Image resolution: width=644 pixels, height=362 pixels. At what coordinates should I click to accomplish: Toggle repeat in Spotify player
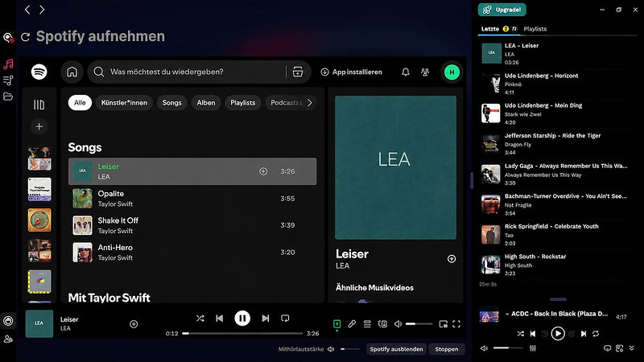click(x=285, y=319)
